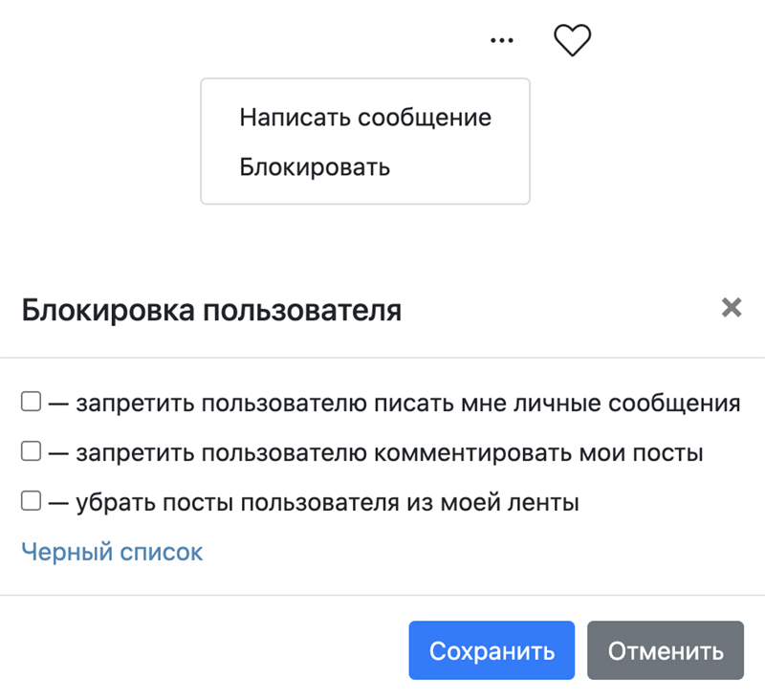The height and width of the screenshot is (700, 765).
Task: Select the "Блокировать" menu entry
Action: coord(315,167)
